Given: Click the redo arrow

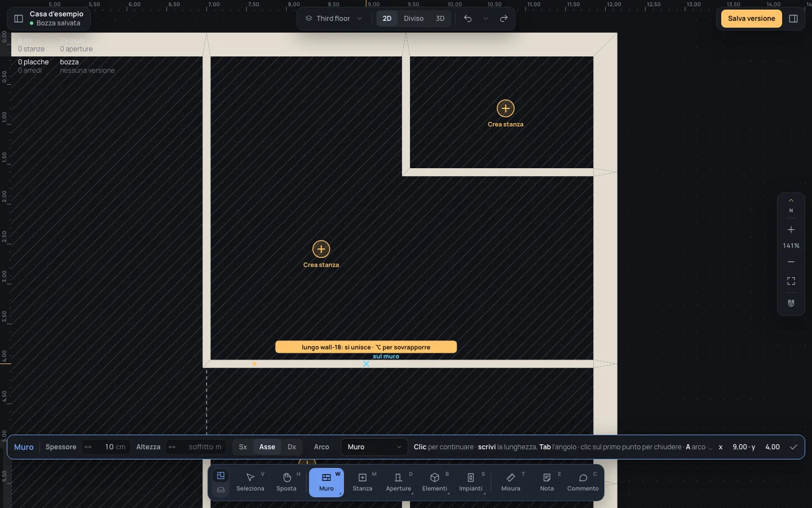Looking at the screenshot, I should (x=504, y=19).
